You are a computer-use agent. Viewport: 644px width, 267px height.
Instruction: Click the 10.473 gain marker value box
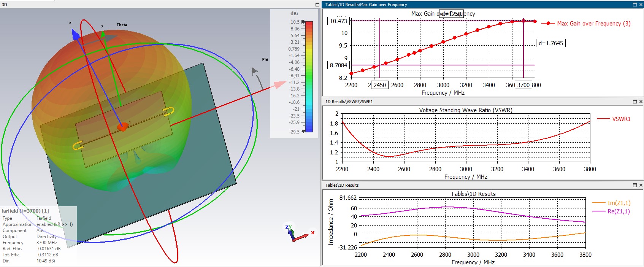(x=338, y=21)
